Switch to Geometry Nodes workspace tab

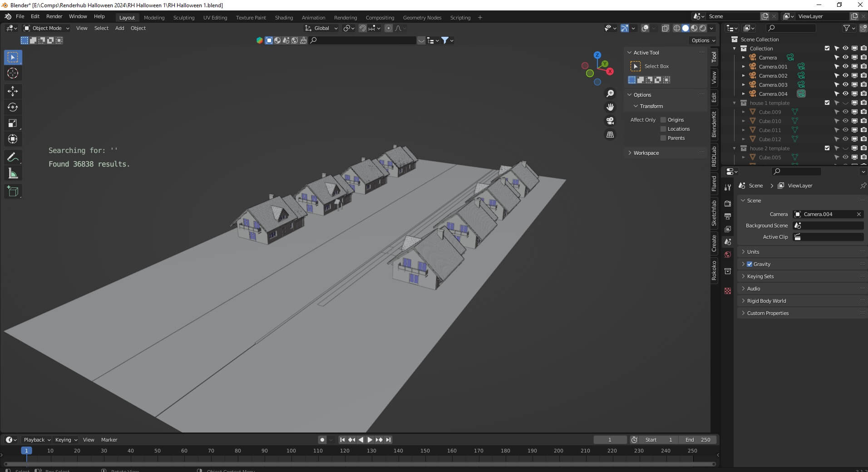422,18
